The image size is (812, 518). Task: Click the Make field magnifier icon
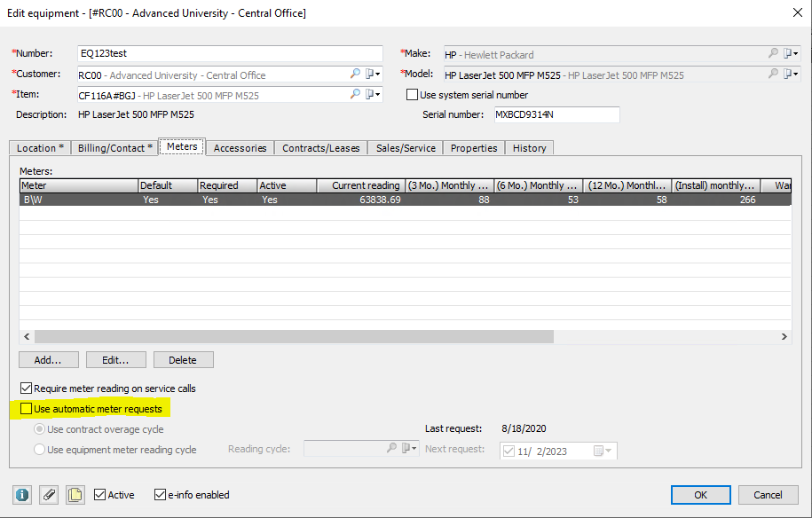pos(773,53)
